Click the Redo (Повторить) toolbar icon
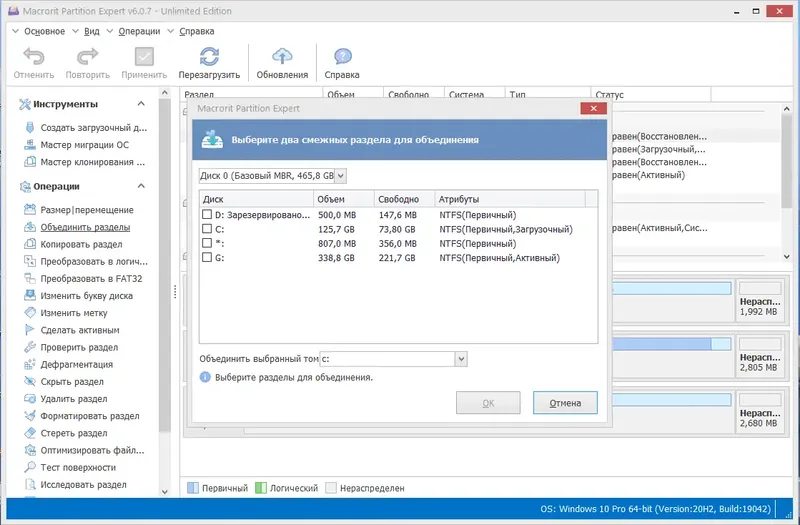 [87, 57]
